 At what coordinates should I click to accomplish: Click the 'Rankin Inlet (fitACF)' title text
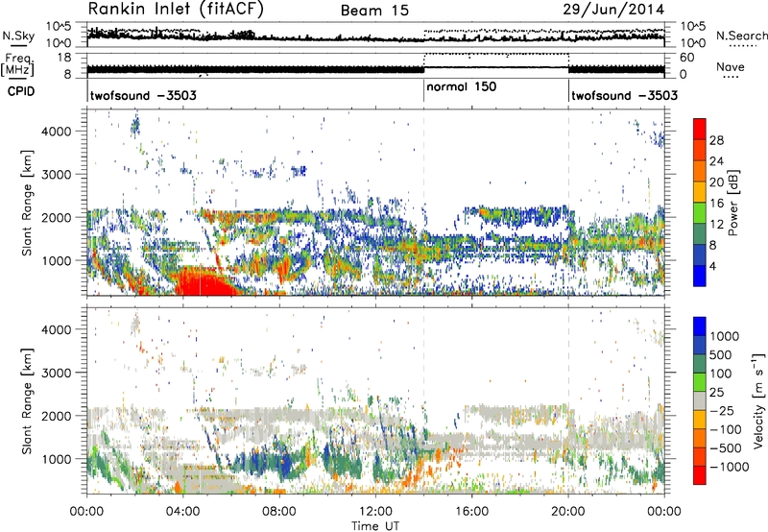click(176, 10)
